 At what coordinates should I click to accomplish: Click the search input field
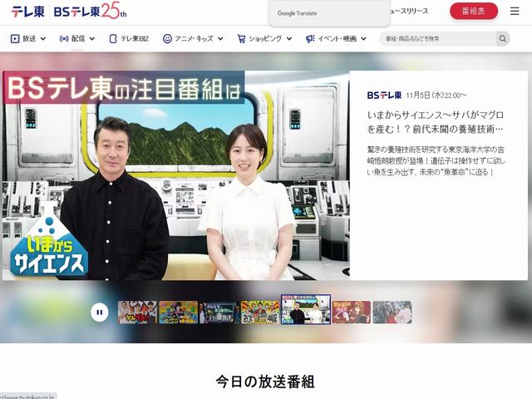(438, 39)
